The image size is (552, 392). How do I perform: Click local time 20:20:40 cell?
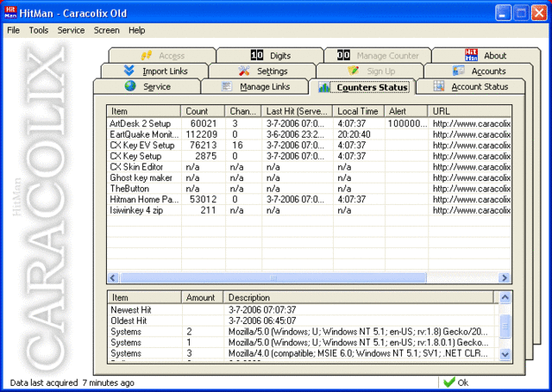(354, 134)
